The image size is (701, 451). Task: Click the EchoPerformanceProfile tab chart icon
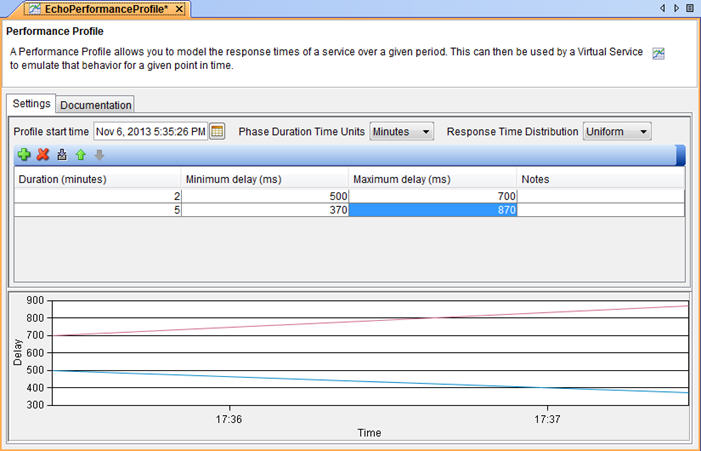coord(34,9)
